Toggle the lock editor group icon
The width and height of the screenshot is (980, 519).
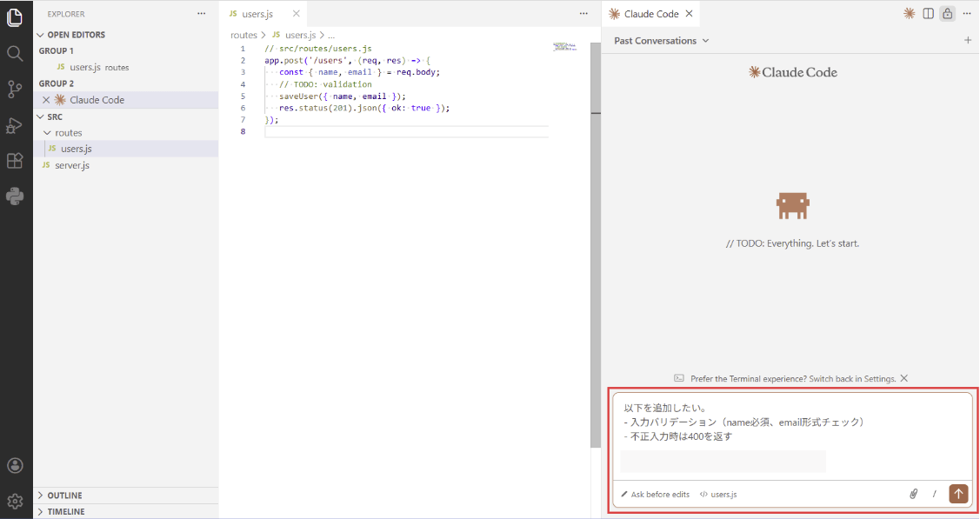tap(947, 14)
